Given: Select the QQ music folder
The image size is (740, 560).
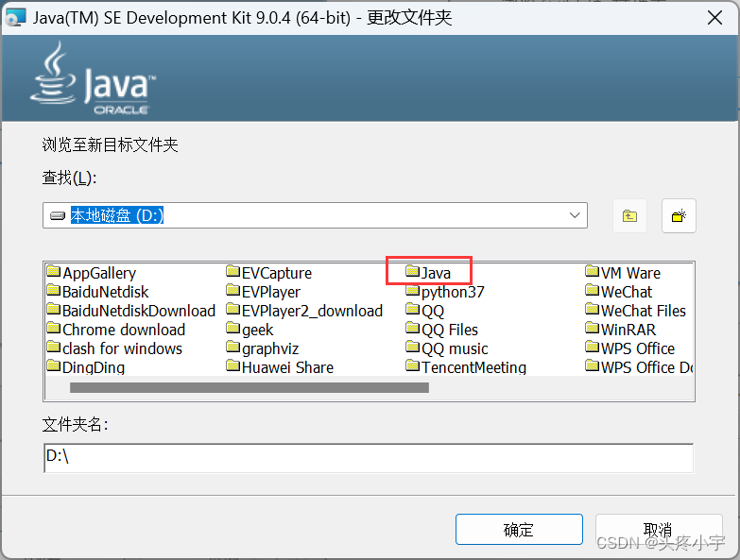Looking at the screenshot, I should [x=447, y=348].
